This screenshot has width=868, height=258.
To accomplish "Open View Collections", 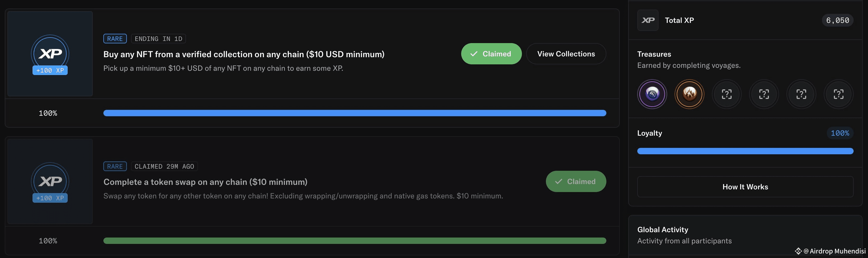I will click(566, 54).
